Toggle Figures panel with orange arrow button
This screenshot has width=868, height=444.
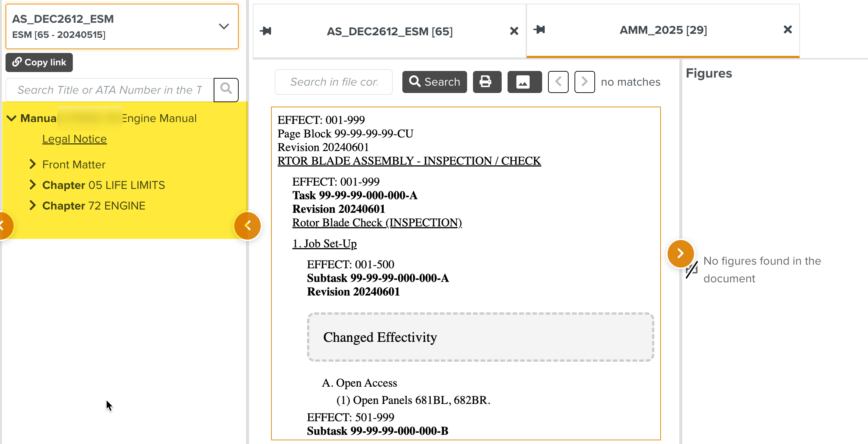point(680,253)
